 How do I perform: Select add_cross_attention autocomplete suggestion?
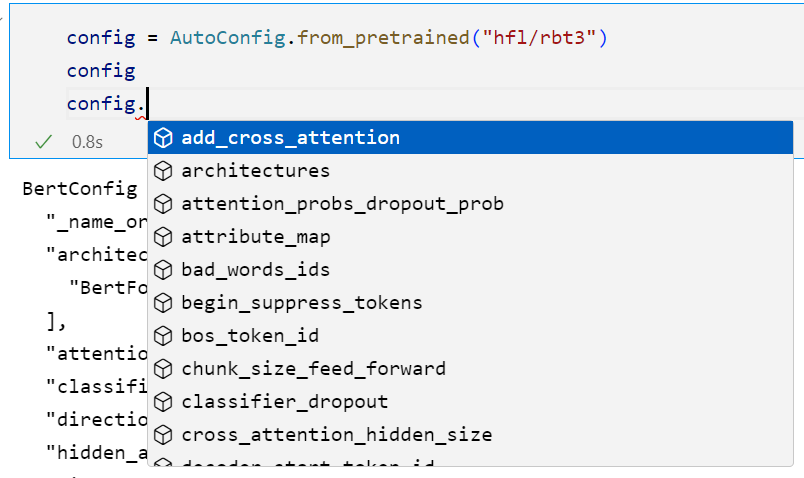(x=290, y=138)
